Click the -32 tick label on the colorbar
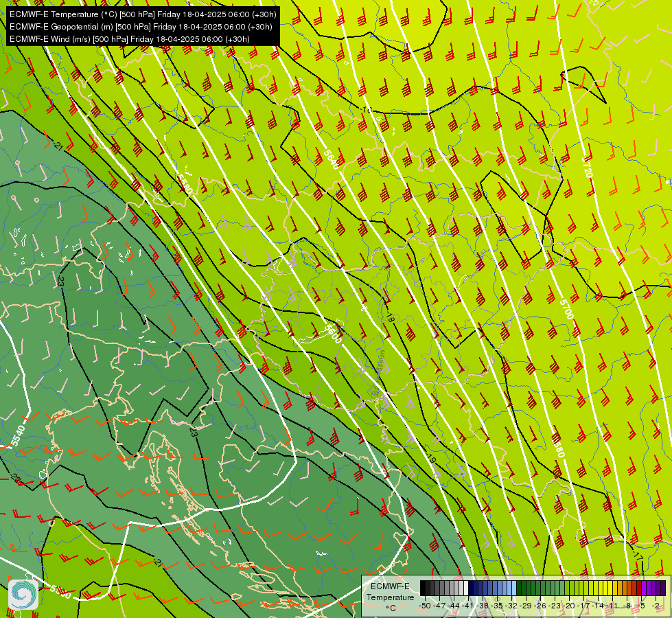The width and height of the screenshot is (672, 618). click(511, 606)
